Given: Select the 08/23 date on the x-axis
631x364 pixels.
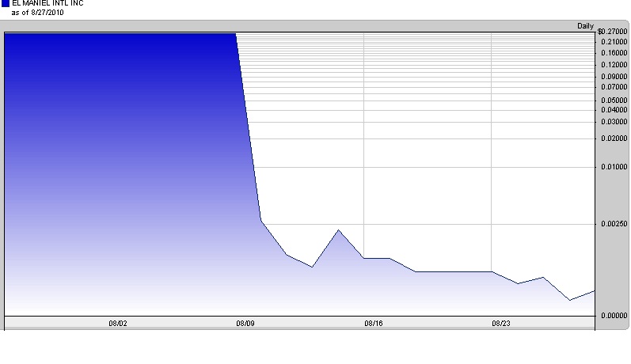Looking at the screenshot, I should click(x=501, y=324).
